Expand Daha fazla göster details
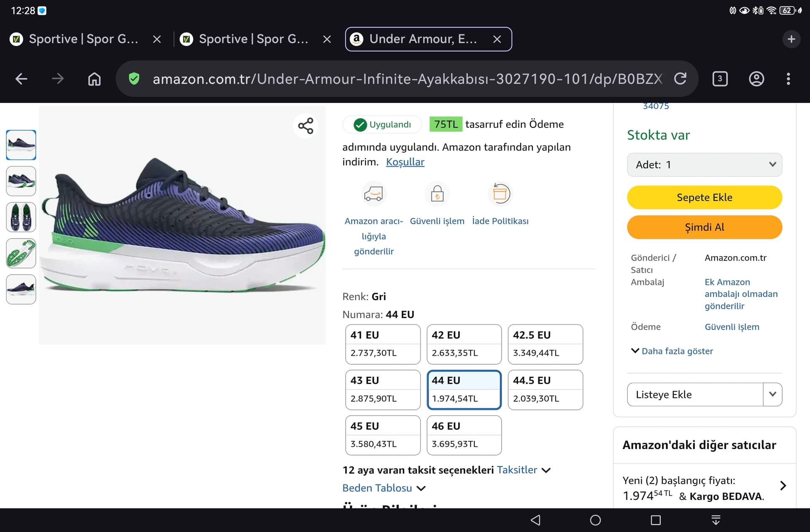The height and width of the screenshot is (532, 810). (x=672, y=351)
